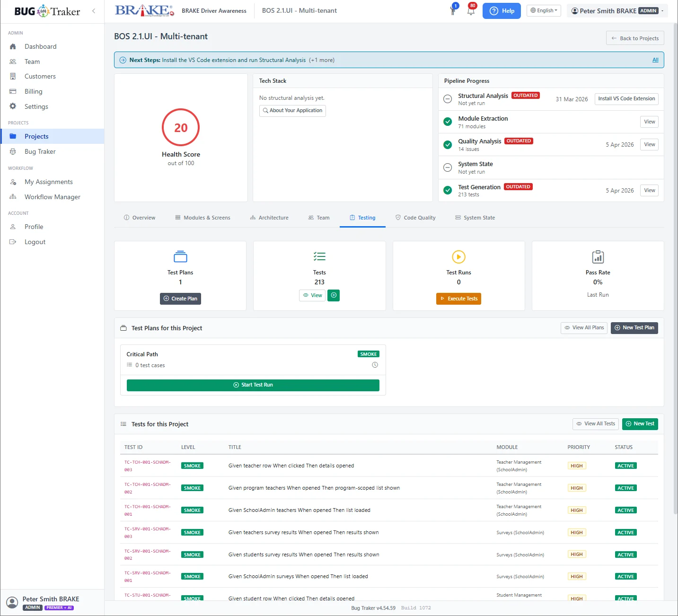Select the New Test button
The height and width of the screenshot is (616, 678).
click(640, 424)
